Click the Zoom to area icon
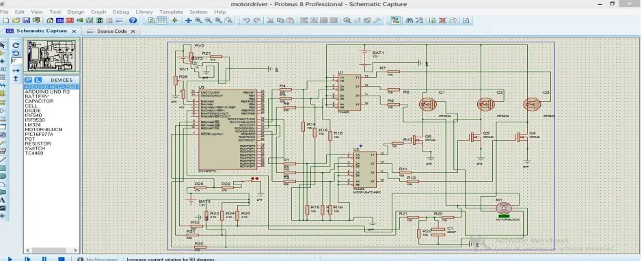 [228, 20]
